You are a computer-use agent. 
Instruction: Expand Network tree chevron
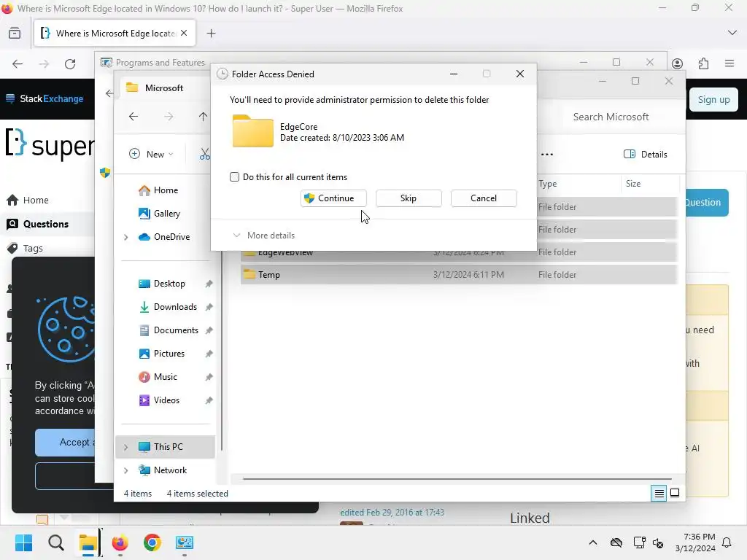[x=125, y=470]
